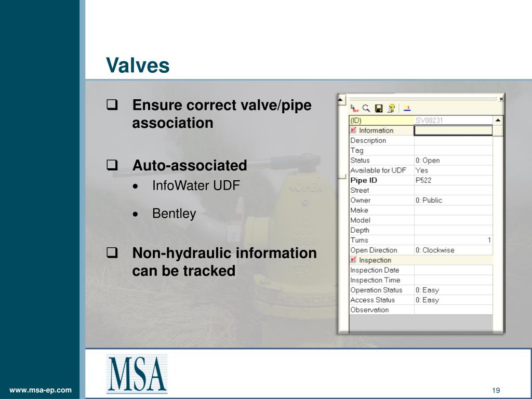Open the Owner value '0: Public'
532x399 pixels.
(453, 200)
